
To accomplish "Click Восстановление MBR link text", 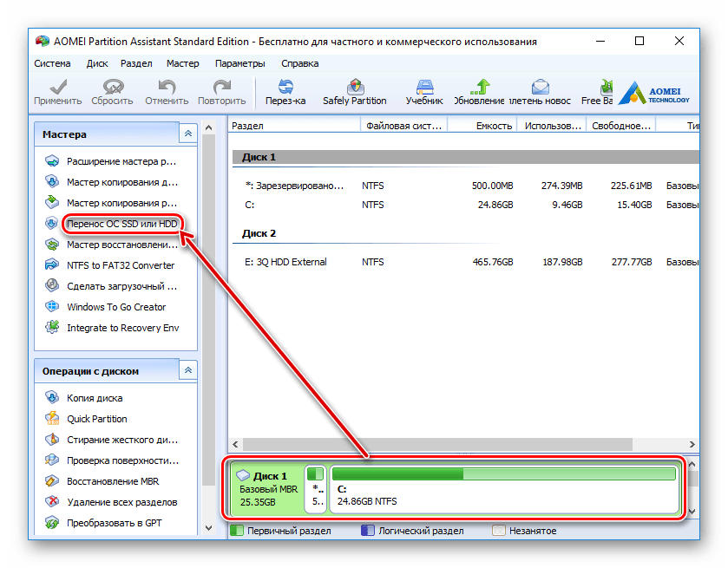I will 113,481.
